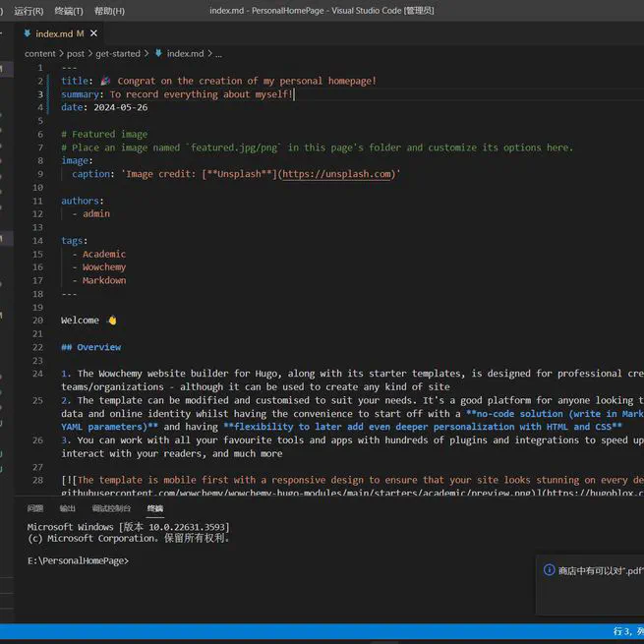Viewport: 644px width, 644px height.
Task: Expand the "get-started" breadcrumb folder
Action: [x=117, y=54]
